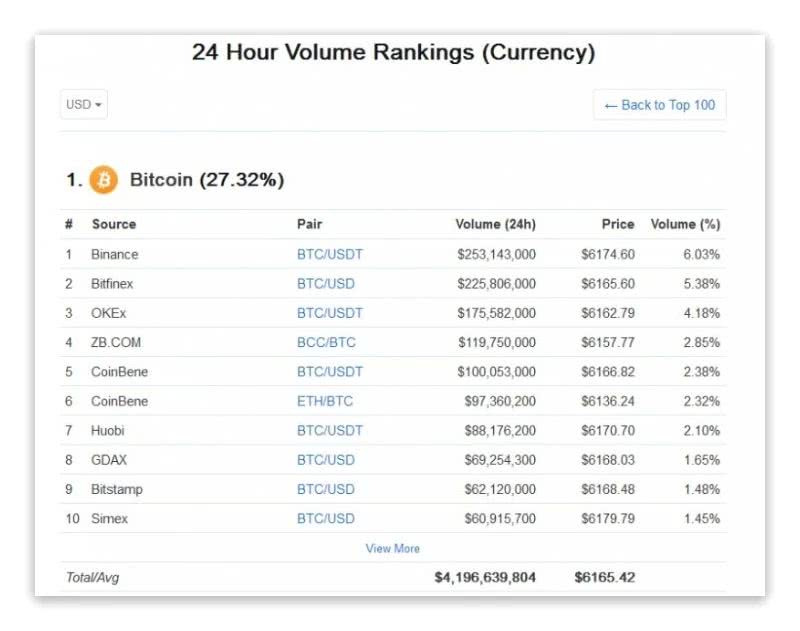Click the View More link
Viewport: 800px width, 631px height.
392,548
